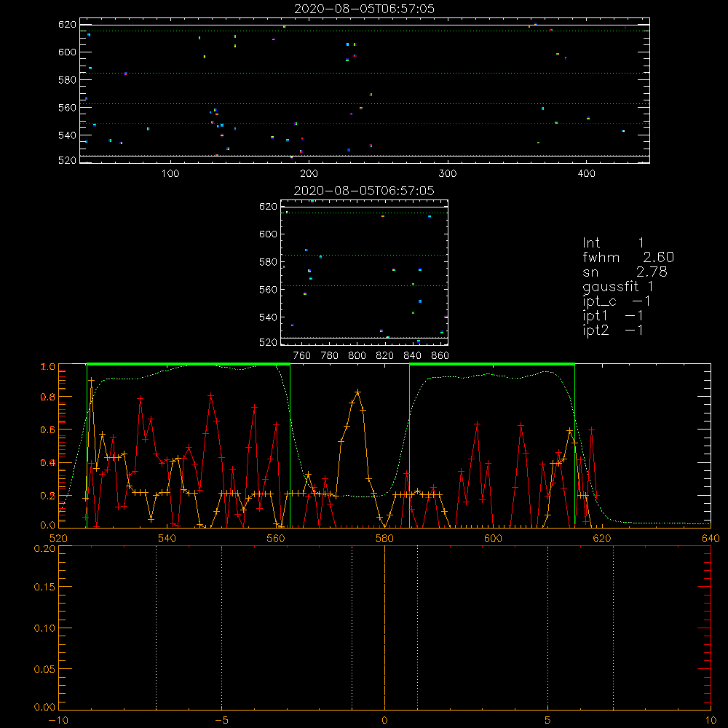Click x-axis label 860 under the small middle plot
Screen dimensions: 728x728
[x=440, y=356]
